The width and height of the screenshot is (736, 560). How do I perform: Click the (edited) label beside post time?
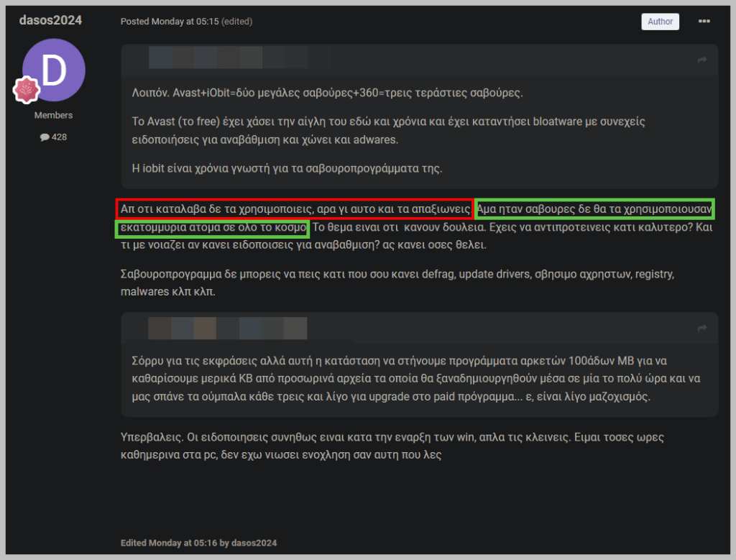coord(236,22)
